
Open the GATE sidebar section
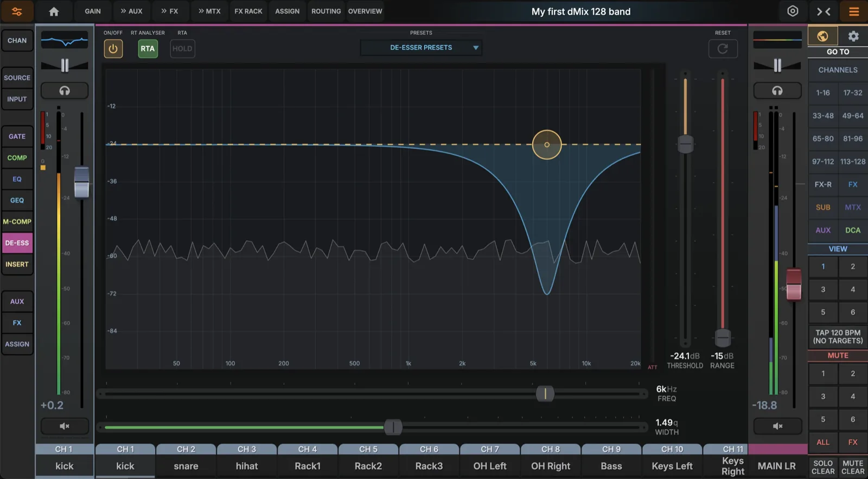coord(17,137)
